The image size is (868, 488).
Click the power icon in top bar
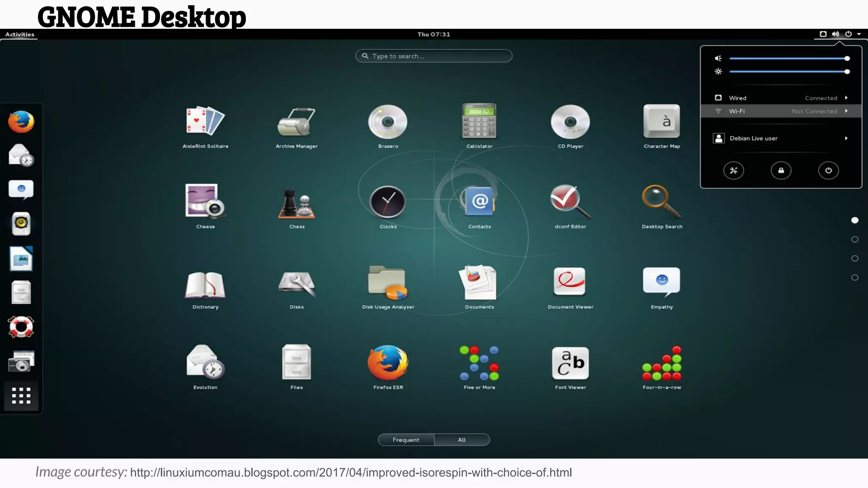point(849,34)
